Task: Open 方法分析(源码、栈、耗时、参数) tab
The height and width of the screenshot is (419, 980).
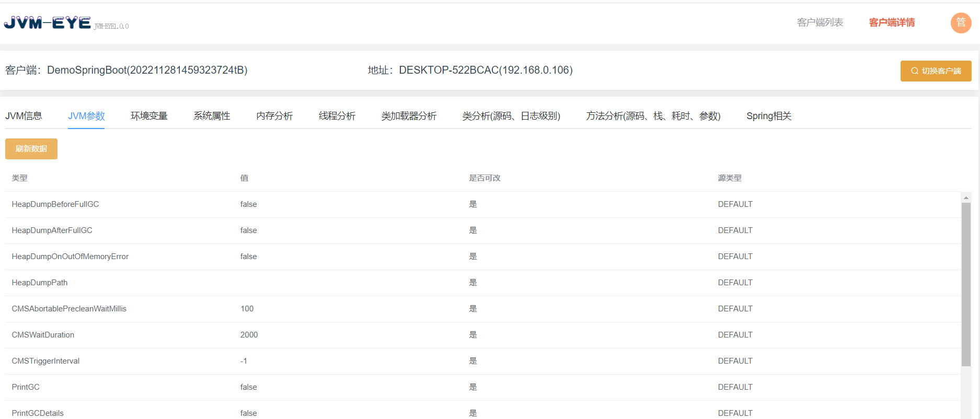Action: click(x=653, y=116)
